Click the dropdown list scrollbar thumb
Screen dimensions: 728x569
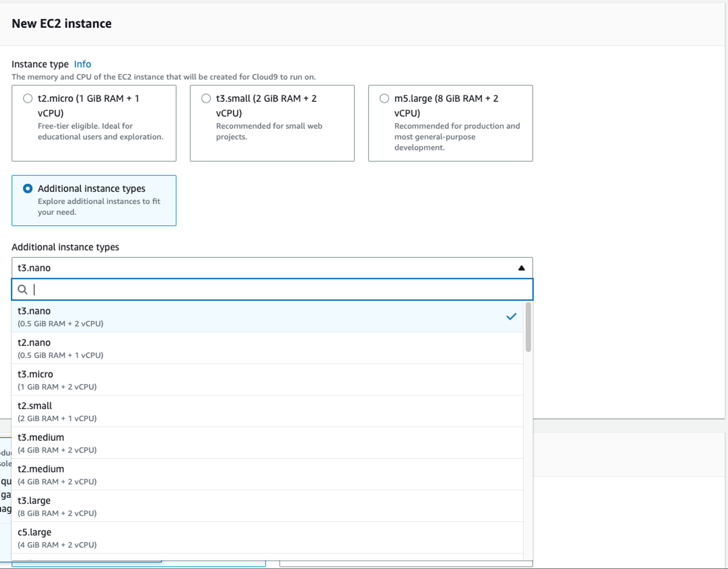(x=528, y=327)
